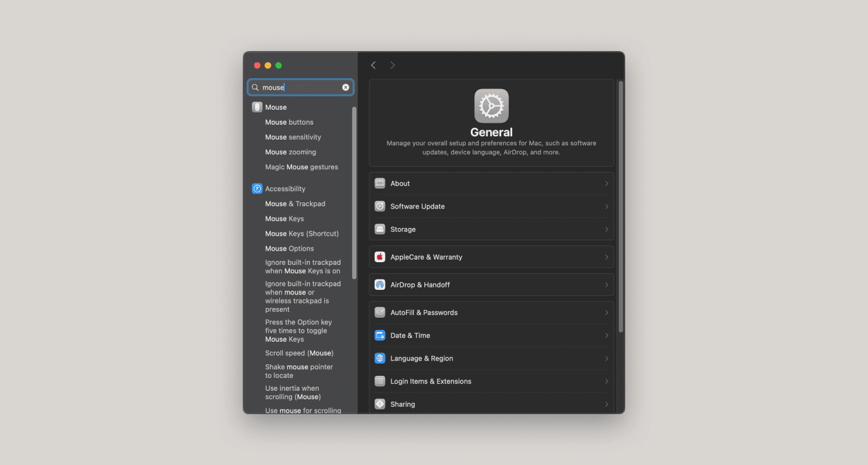Viewport: 868px width, 465px height.
Task: Open the About row label
Action: tap(400, 183)
